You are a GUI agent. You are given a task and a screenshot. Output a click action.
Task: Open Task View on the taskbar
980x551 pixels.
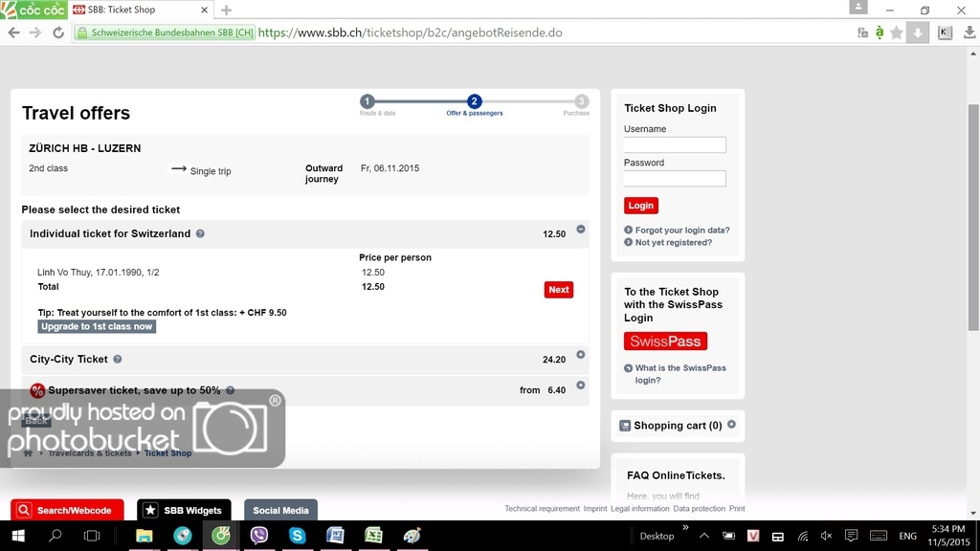pos(92,536)
